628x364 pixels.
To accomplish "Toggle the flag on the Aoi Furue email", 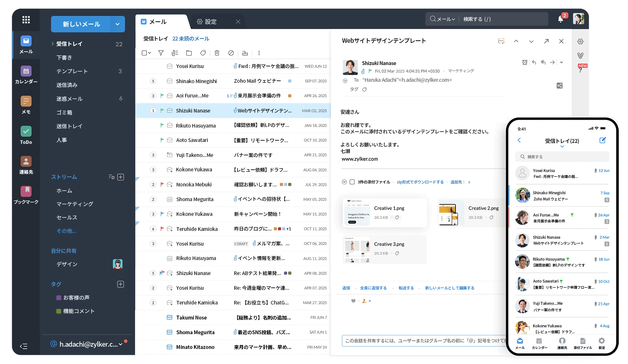I will [x=163, y=95].
